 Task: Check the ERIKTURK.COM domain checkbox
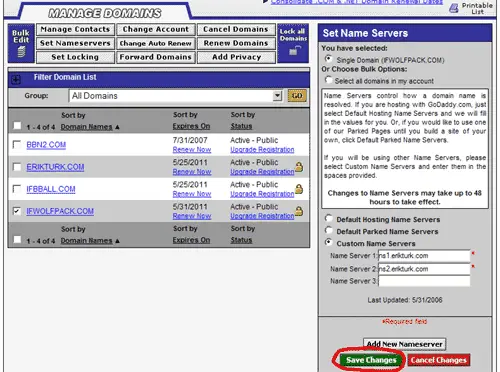pos(16,166)
